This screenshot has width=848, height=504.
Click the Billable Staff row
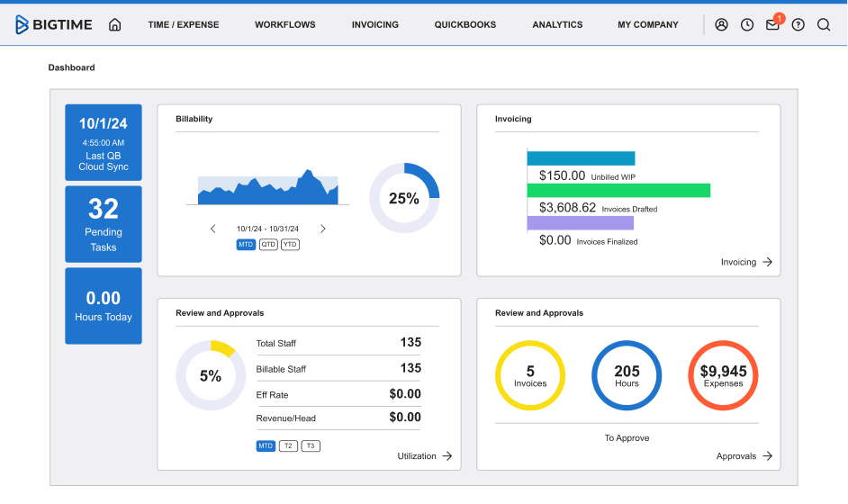[x=338, y=369]
